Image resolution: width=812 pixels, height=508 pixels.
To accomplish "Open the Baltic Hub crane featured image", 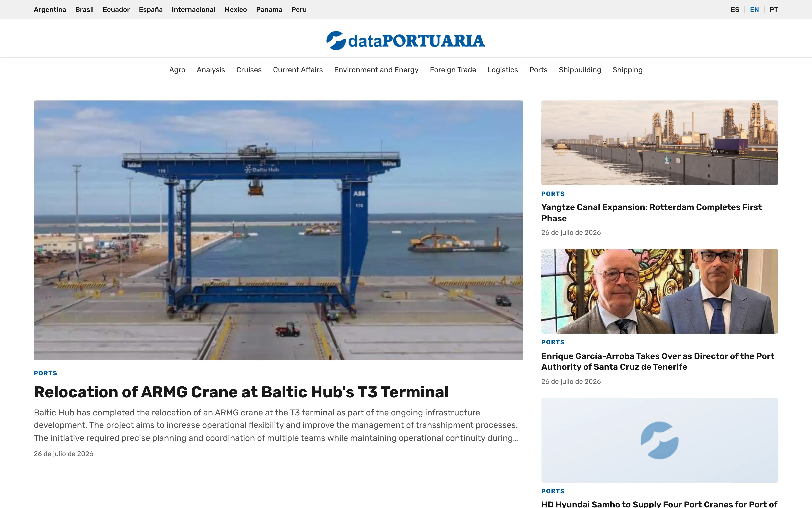I will click(279, 230).
